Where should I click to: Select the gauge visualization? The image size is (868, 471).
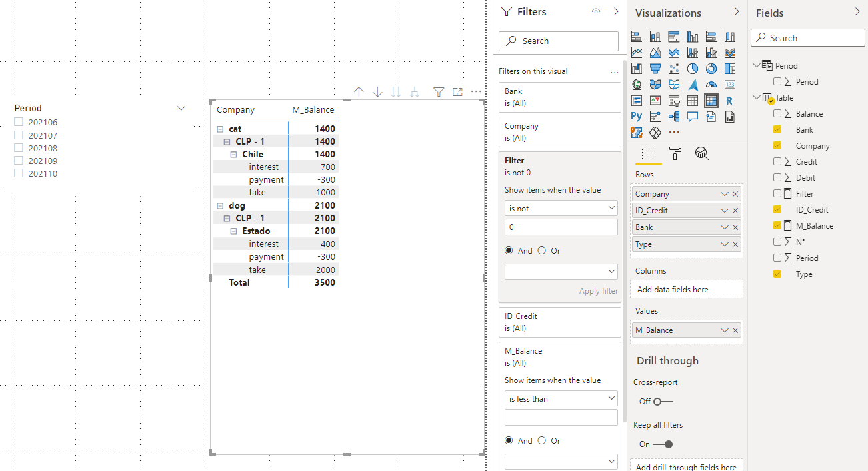(711, 84)
